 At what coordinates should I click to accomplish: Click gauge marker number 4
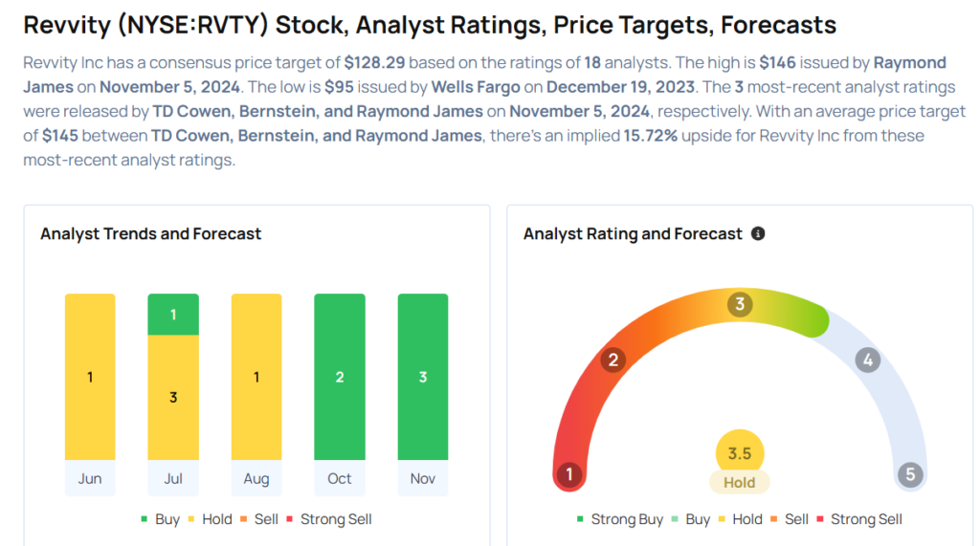(x=867, y=360)
